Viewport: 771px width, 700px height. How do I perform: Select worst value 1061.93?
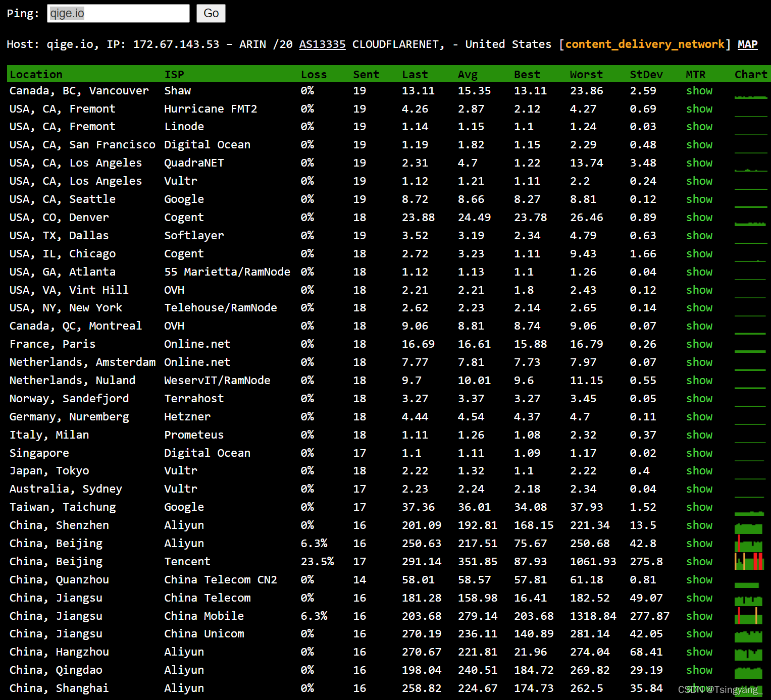[x=593, y=562]
